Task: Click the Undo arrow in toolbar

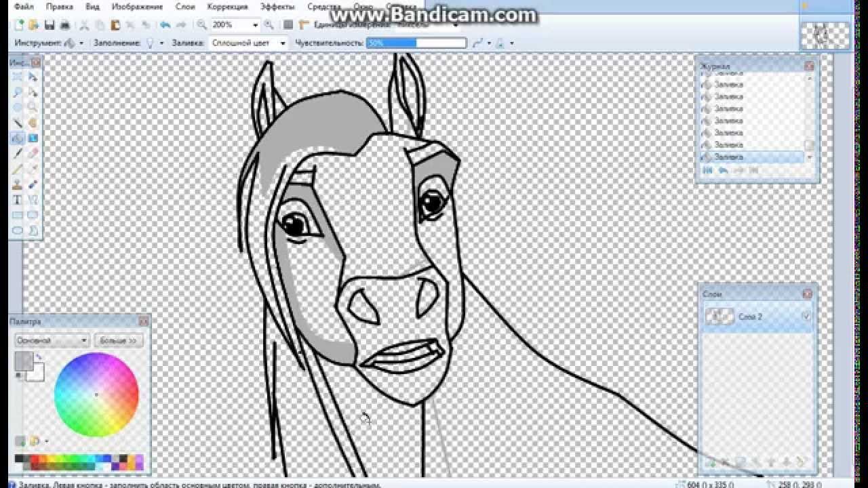Action: (x=165, y=25)
